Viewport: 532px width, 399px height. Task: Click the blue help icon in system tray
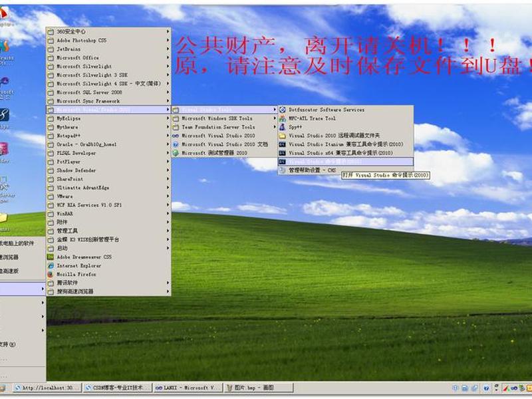point(486,388)
